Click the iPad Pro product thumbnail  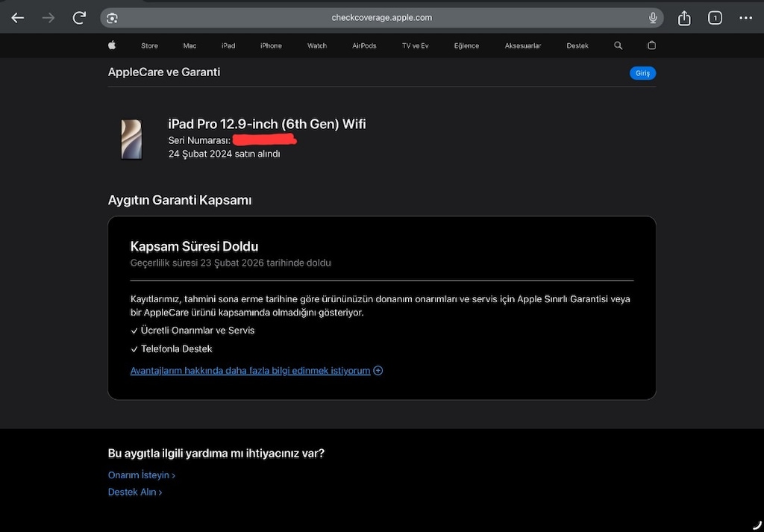131,140
